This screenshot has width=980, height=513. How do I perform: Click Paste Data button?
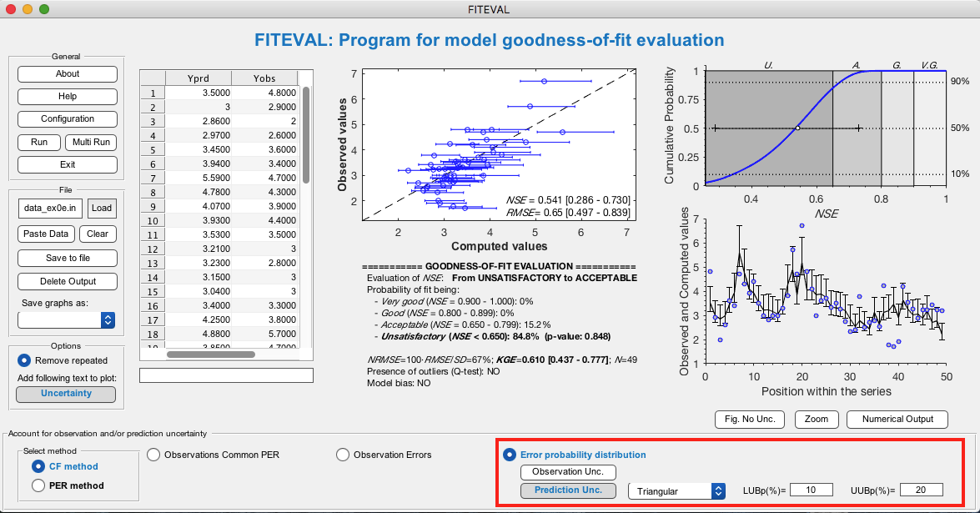pos(46,234)
